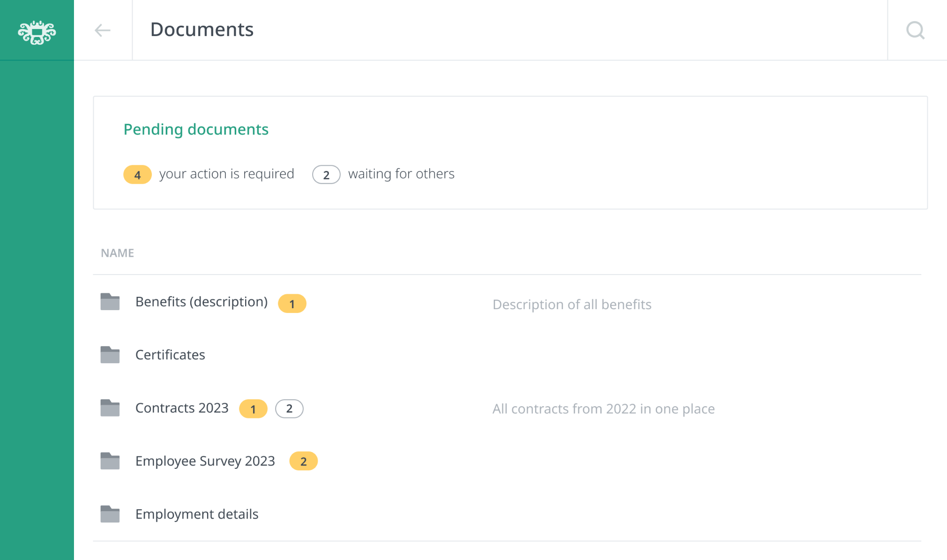This screenshot has height=560, width=947.
Task: Open the Employment details folder
Action: pyautogui.click(x=197, y=514)
